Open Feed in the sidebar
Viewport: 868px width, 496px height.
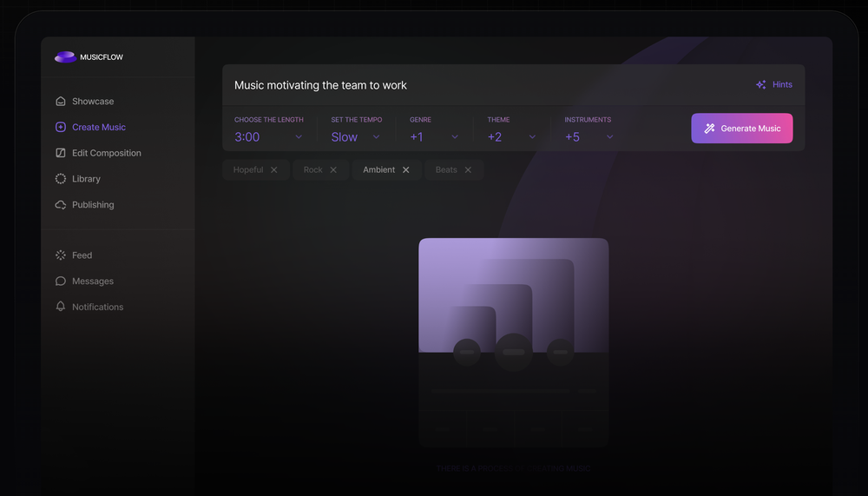coord(74,255)
